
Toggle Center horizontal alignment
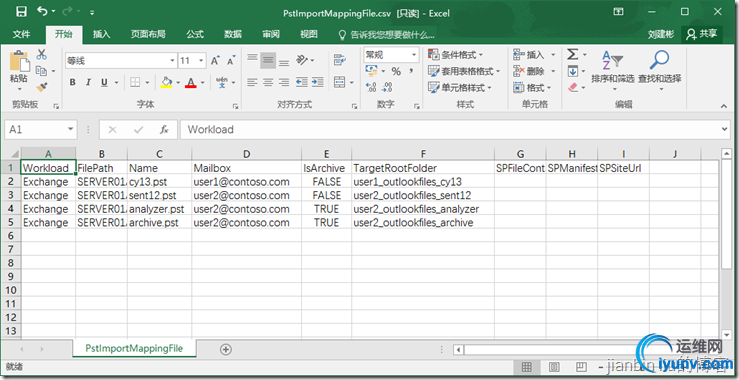coord(268,83)
